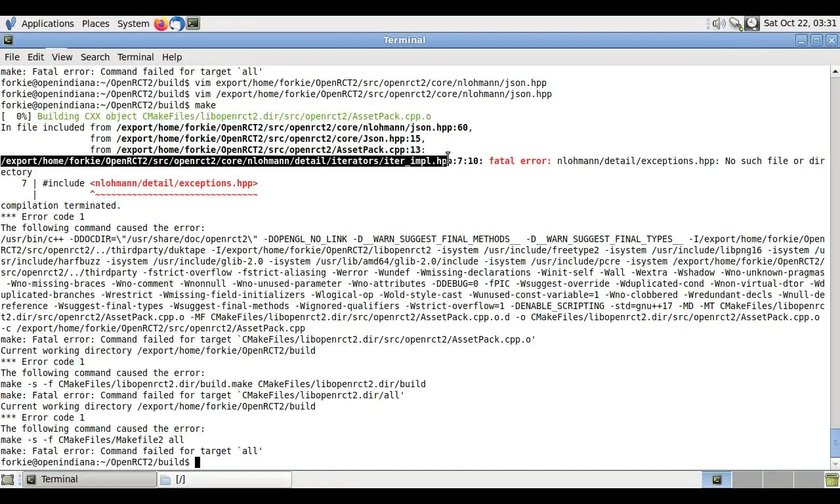The width and height of the screenshot is (840, 504).
Task: Click the scrollbar up arrow
Action: pos(835,71)
